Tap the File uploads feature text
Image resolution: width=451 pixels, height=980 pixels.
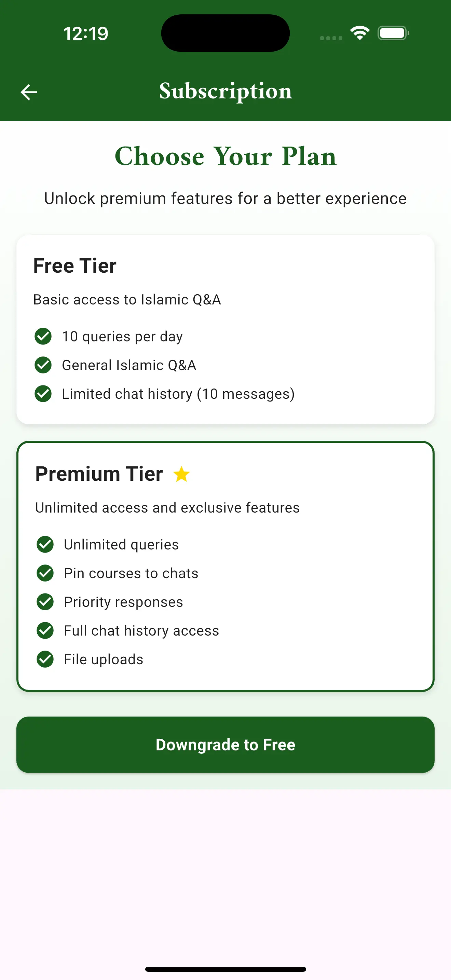pos(104,659)
